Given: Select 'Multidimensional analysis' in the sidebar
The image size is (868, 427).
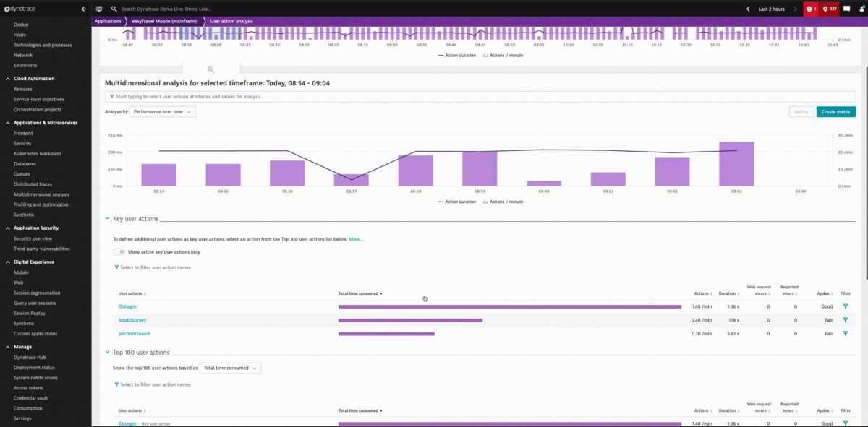Looking at the screenshot, I should point(43,194).
